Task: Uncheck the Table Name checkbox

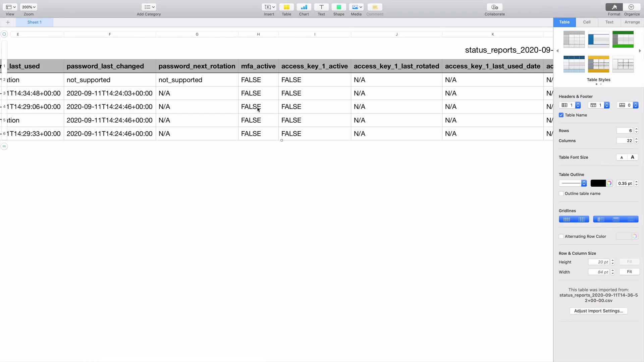Action: click(x=561, y=115)
